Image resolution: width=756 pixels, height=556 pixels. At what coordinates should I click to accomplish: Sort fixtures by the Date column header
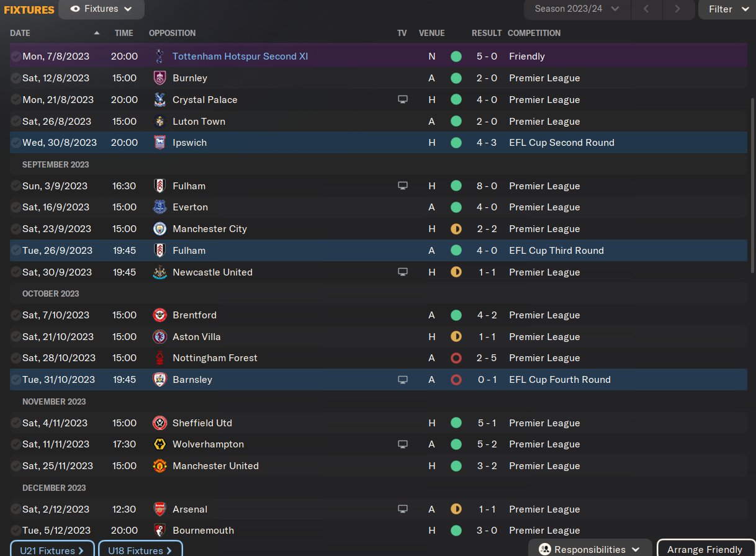point(20,33)
